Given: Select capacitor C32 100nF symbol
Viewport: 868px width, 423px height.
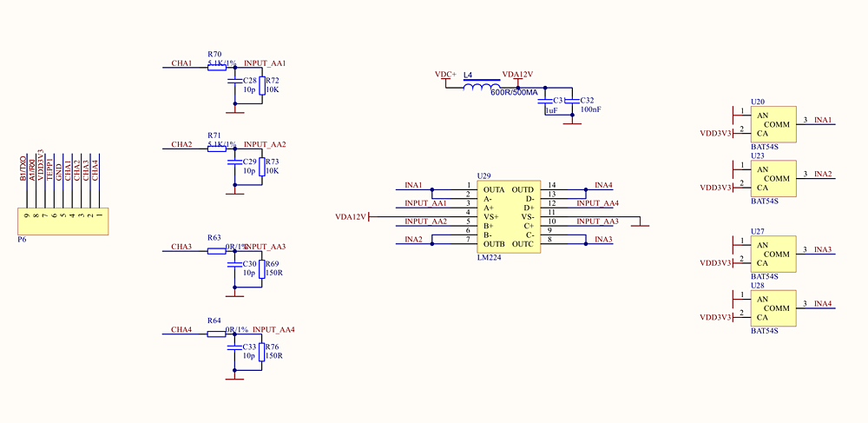Looking at the screenshot, I should pos(572,101).
